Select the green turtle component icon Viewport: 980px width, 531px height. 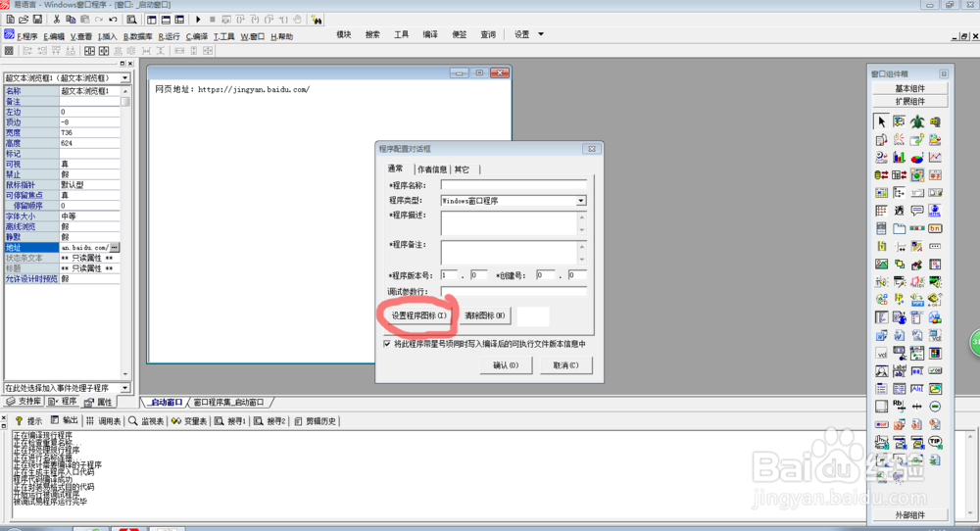tap(917, 121)
